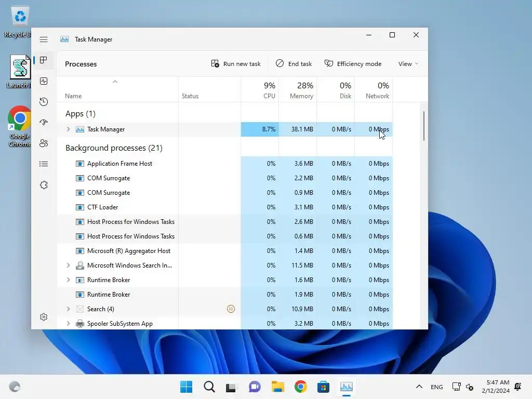Open the Details page list icon
The height and width of the screenshot is (399, 532).
click(44, 164)
